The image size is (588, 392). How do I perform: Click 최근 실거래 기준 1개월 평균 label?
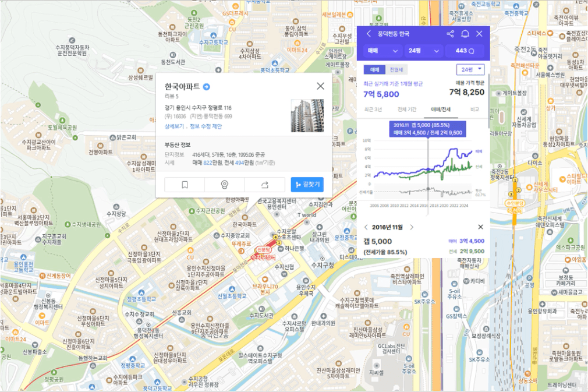coord(393,84)
